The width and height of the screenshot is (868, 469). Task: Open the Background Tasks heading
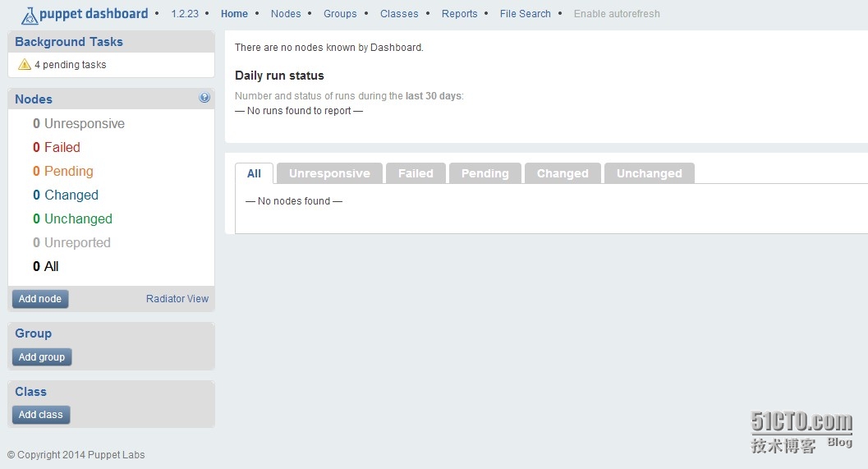[x=69, y=42]
